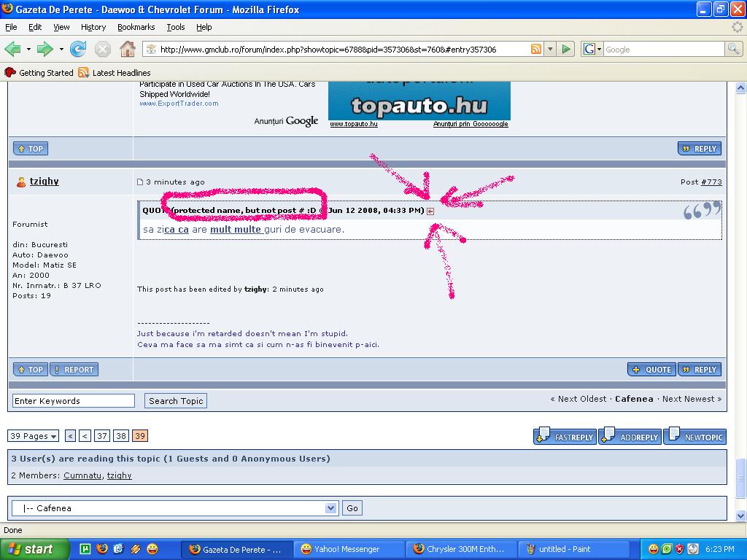
Task: Click the Firefox icon in quick launch
Action: (x=102, y=549)
